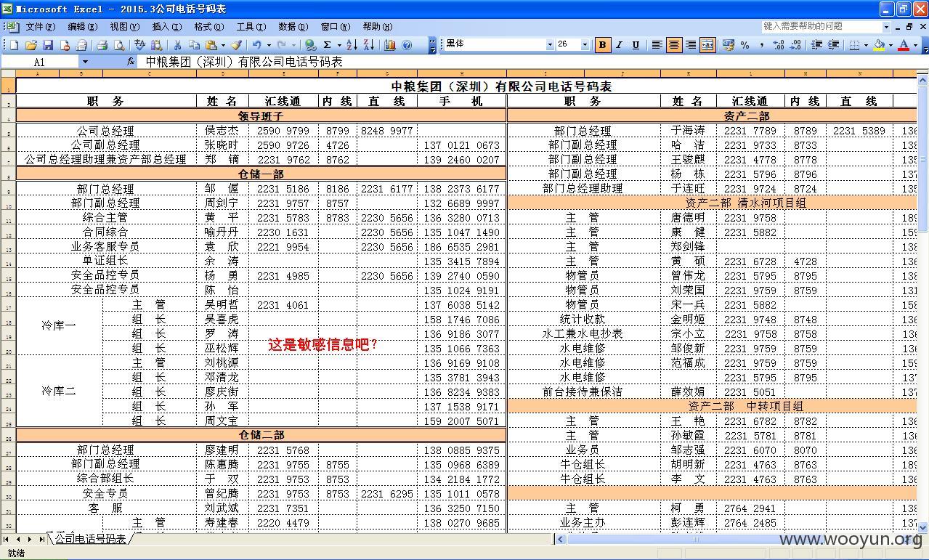Screen dimensions: 929x560
Task: Click the Cut scissors icon
Action: coord(177,45)
